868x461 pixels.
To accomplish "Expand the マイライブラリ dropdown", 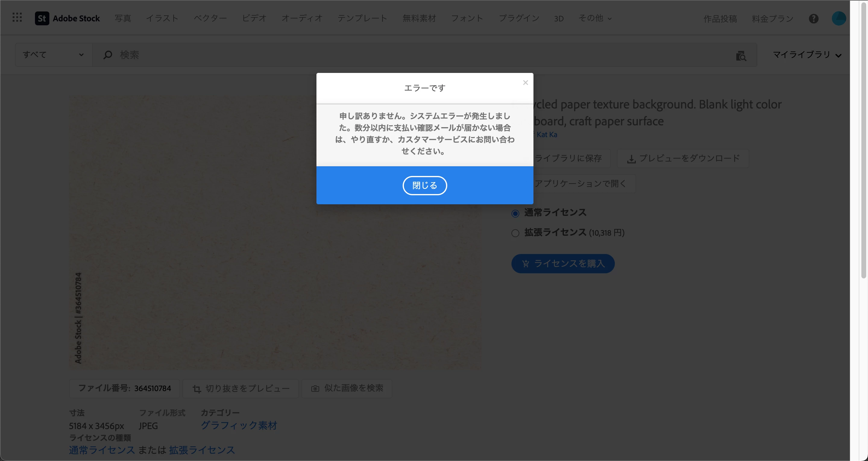I will (807, 55).
